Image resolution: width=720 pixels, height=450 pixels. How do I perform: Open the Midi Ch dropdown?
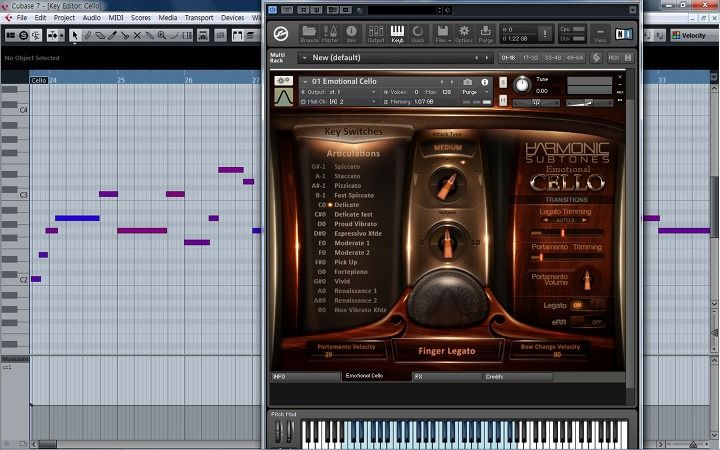coord(339,101)
